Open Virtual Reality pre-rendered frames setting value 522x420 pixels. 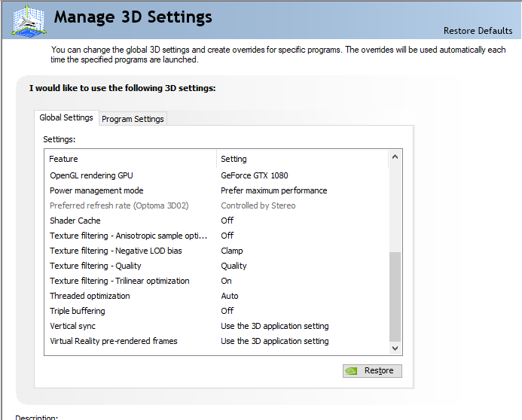[275, 341]
